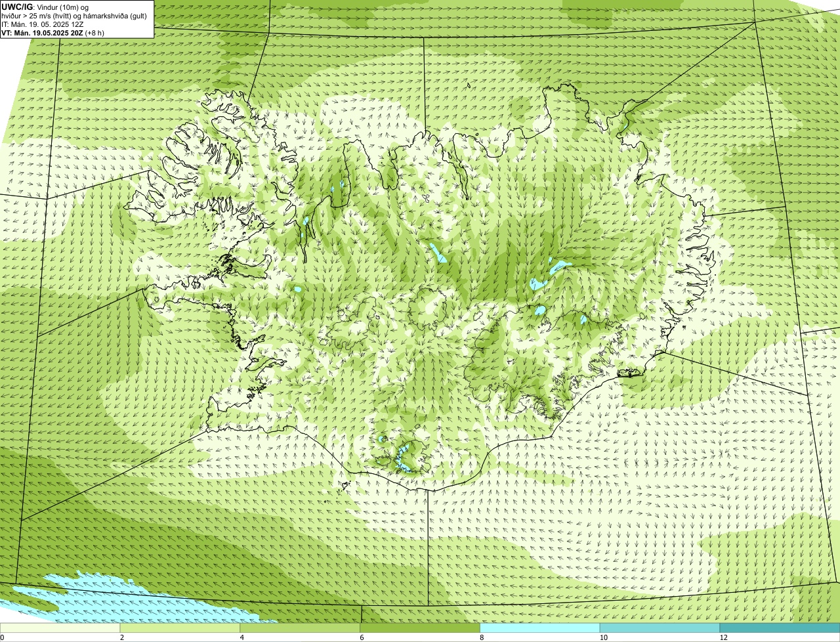The height and width of the screenshot is (642, 840).
Task: Click the 'UWC/IG: Vindur (10m) og' title line
Action: (45, 7)
